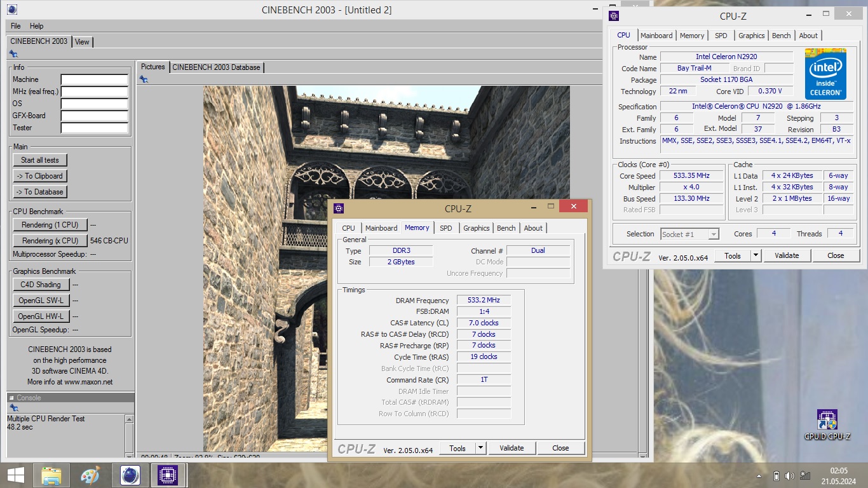Open SPD tab in CPU-Z CPU window
Image resolution: width=868 pixels, height=488 pixels.
pos(721,36)
